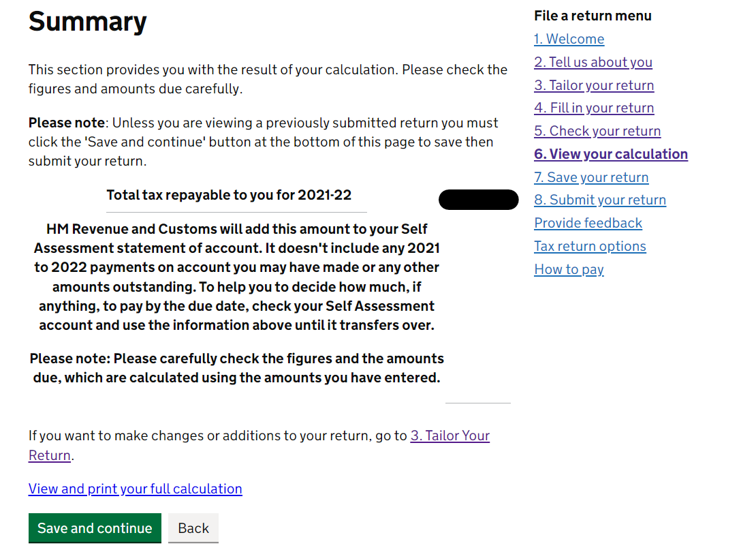Click the Provide feedback link
The image size is (756, 550).
588,224
